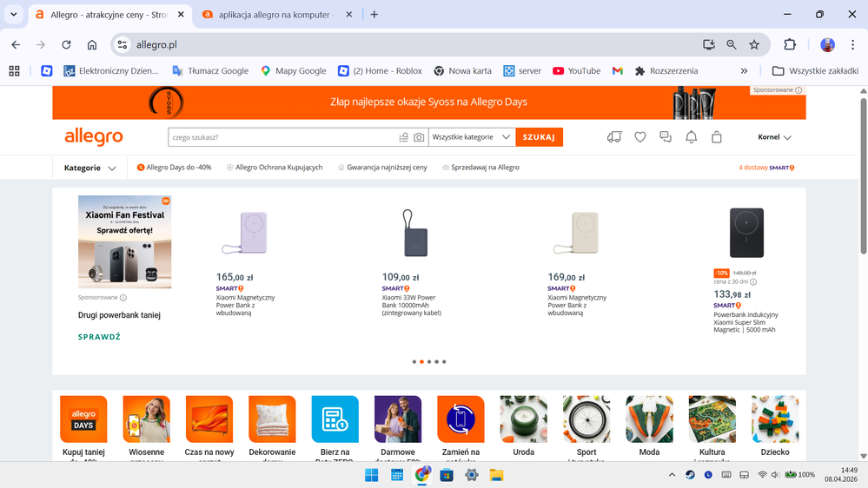Click the SPRAWDŹ link
The image size is (868, 488).
tap(99, 336)
